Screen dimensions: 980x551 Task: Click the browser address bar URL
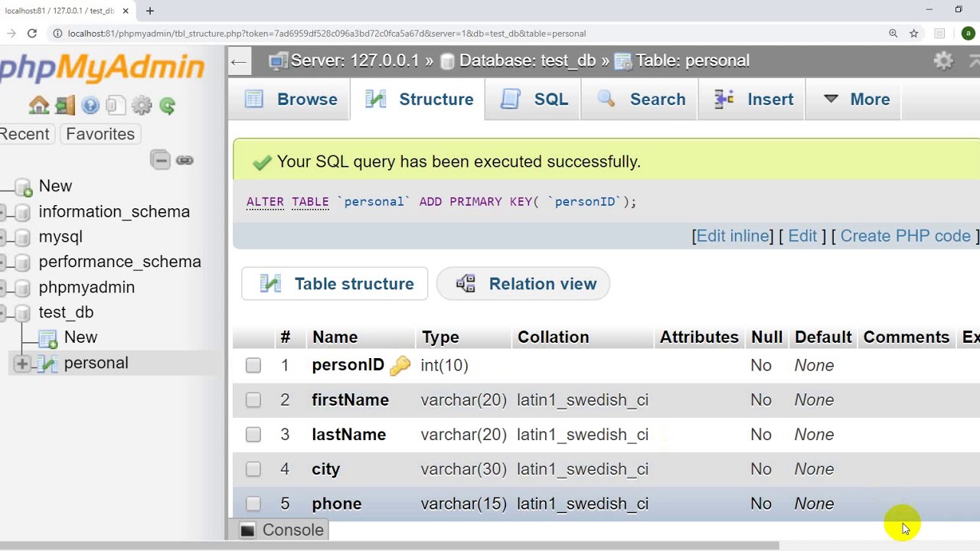327,34
